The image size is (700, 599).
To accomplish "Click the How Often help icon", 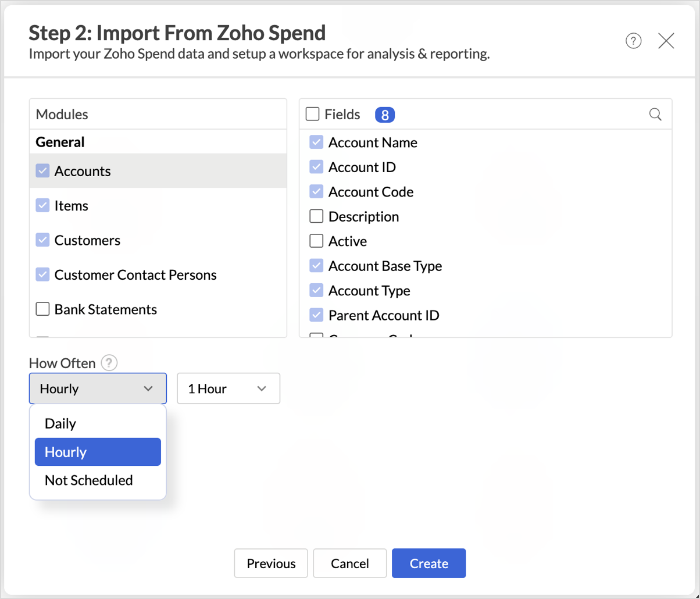I will [x=109, y=363].
